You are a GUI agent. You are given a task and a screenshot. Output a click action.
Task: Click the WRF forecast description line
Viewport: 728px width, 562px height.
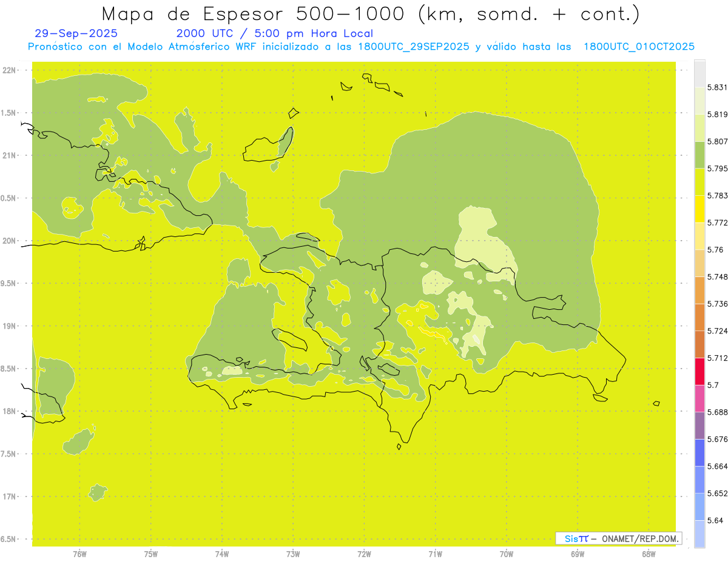pyautogui.click(x=362, y=47)
